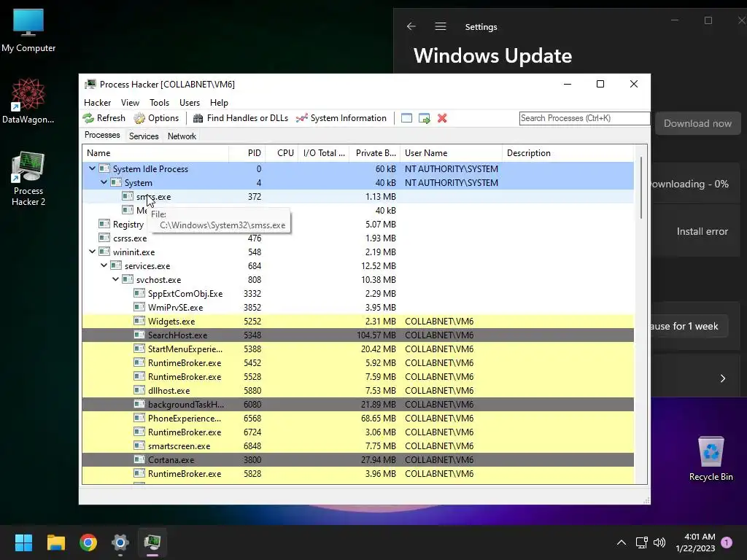Collapse the wininit.exe tree node

pos(92,252)
